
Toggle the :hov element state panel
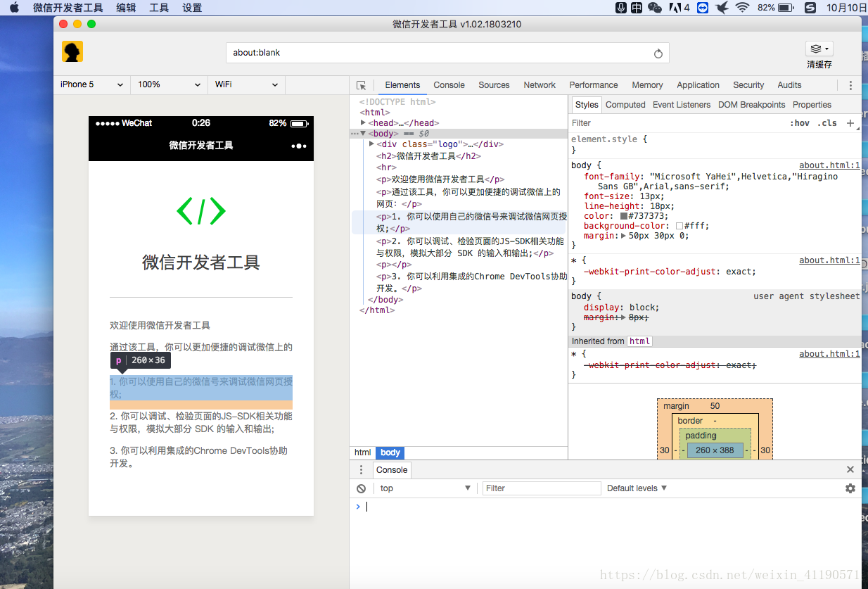800,123
